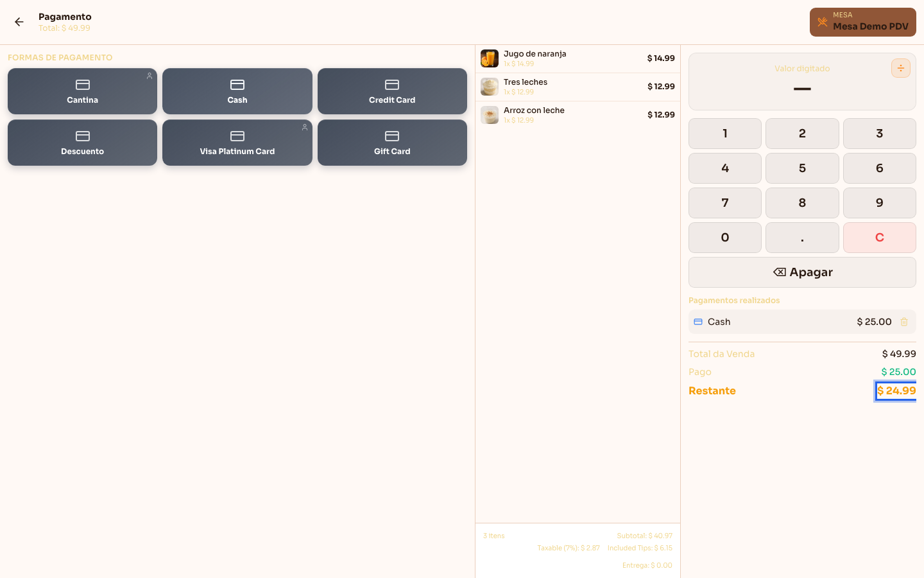Image resolution: width=924 pixels, height=578 pixels.
Task: Tap keypad digit 6
Action: click(880, 168)
